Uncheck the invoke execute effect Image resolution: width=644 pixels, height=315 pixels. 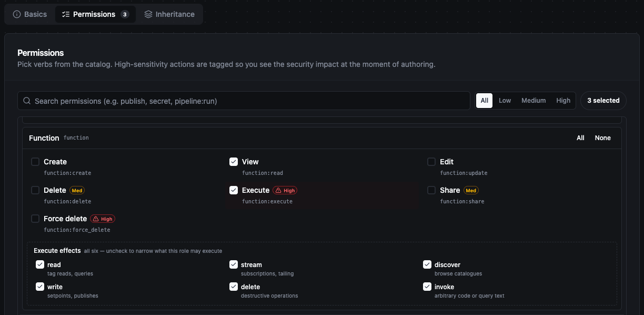pos(427,287)
